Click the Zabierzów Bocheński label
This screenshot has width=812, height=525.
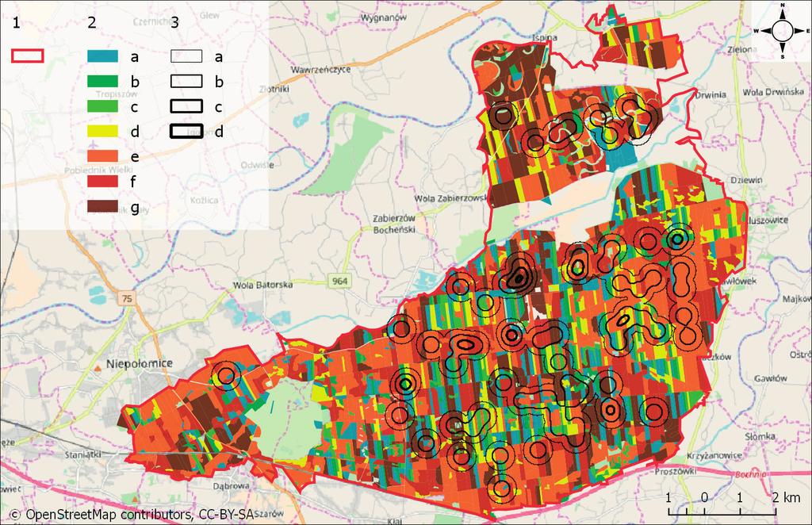pyautogui.click(x=394, y=224)
